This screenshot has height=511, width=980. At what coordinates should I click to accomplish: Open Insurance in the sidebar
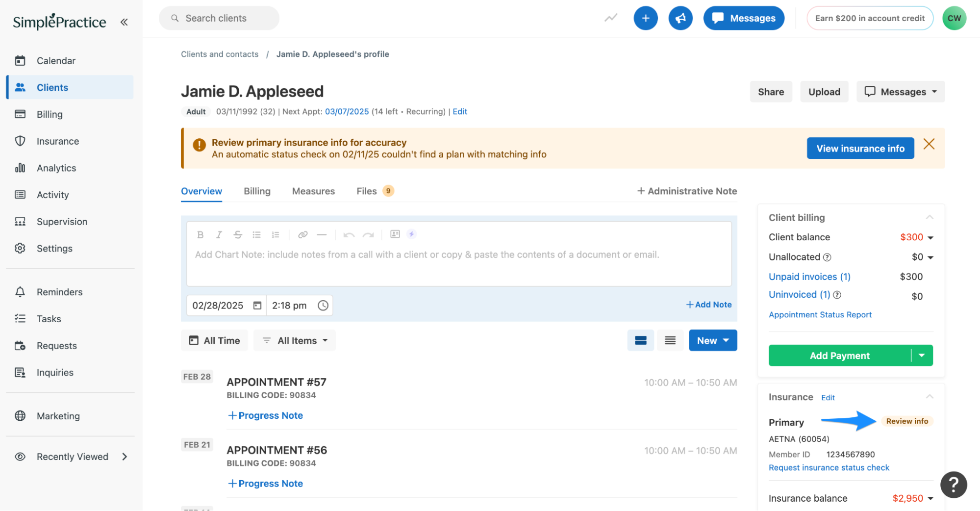(x=70, y=141)
